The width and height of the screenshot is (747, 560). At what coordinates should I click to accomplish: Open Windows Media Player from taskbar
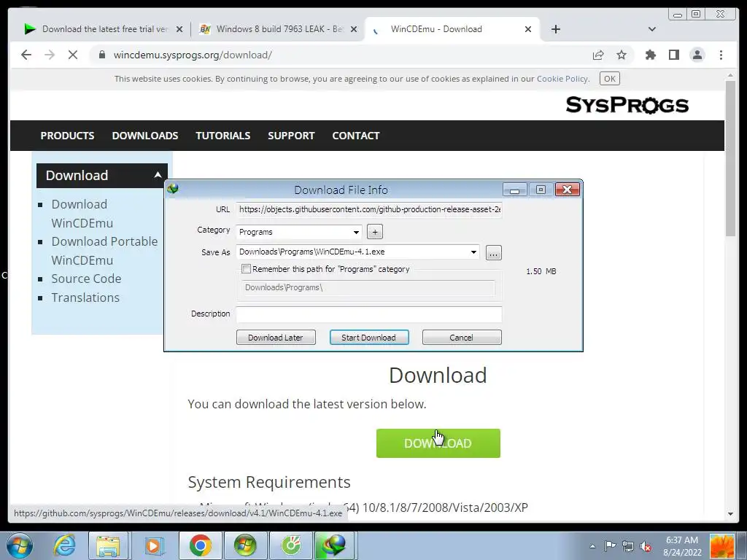[153, 545]
